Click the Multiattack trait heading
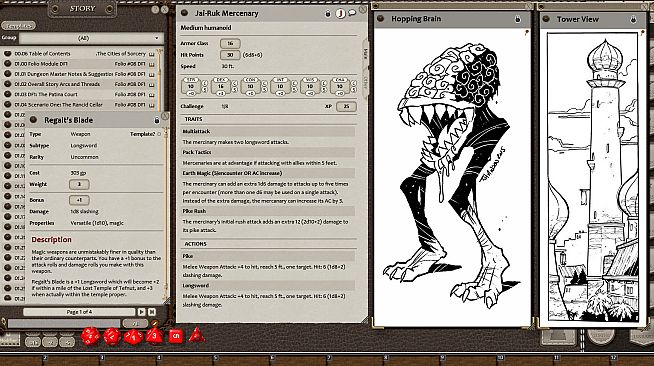The height and width of the screenshot is (366, 654). click(x=269, y=131)
